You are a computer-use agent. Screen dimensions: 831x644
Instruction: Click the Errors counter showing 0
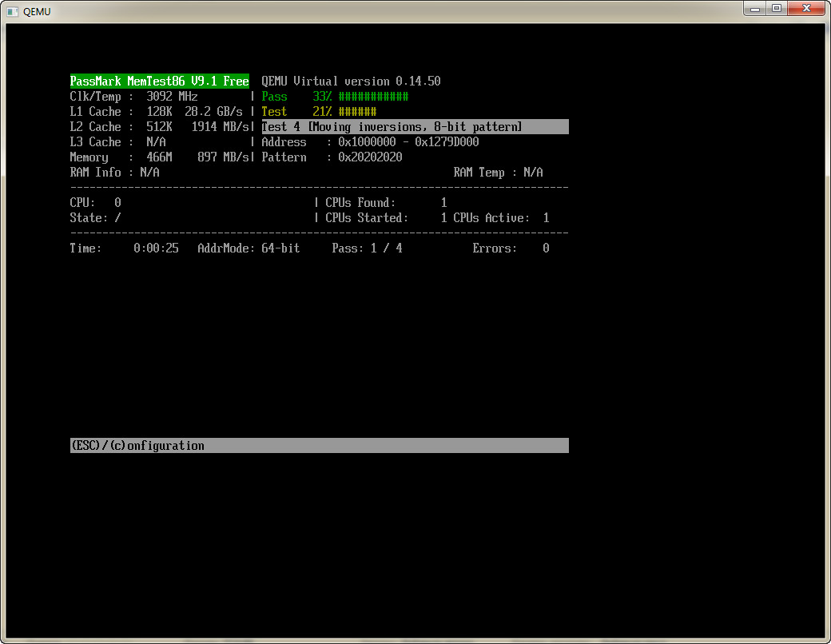click(x=546, y=248)
